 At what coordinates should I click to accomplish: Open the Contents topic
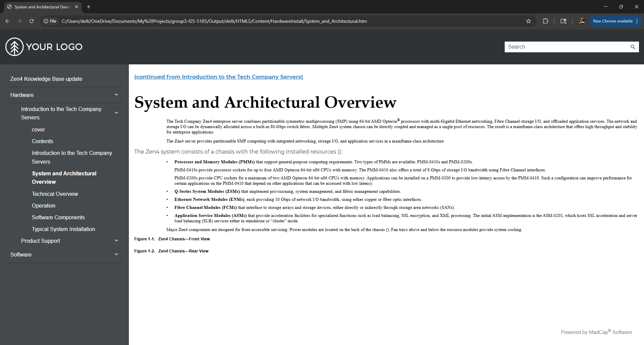click(43, 141)
